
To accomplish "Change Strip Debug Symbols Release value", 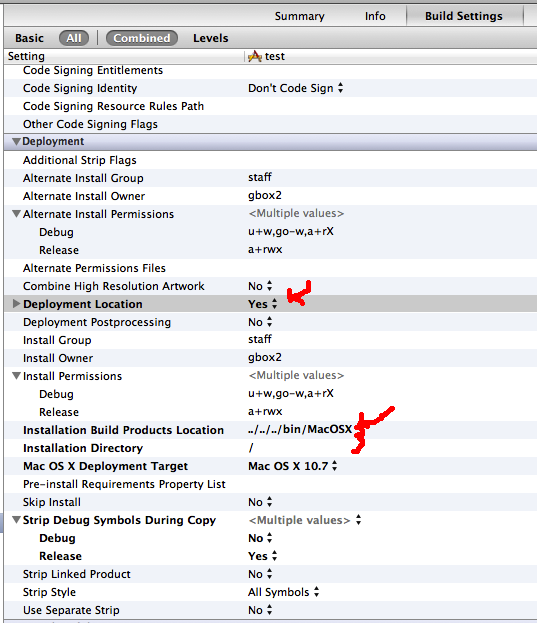I will (x=263, y=556).
